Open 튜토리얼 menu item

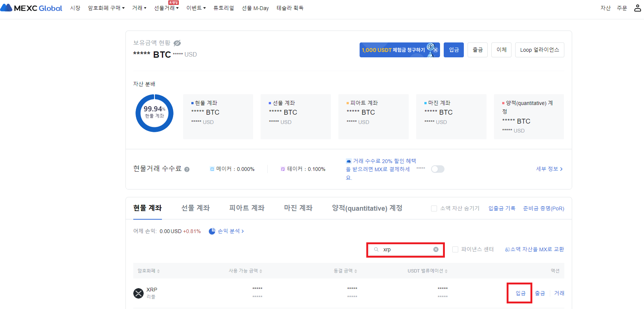(224, 8)
